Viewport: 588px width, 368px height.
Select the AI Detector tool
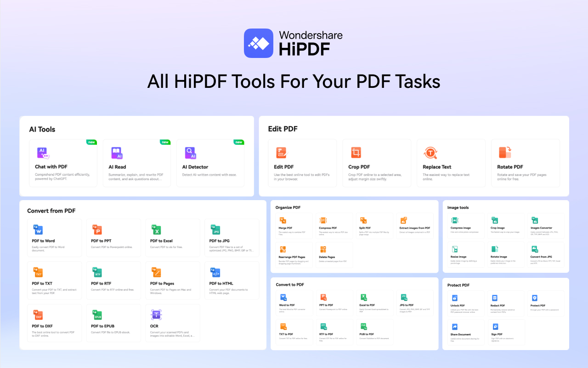pyautogui.click(x=210, y=163)
